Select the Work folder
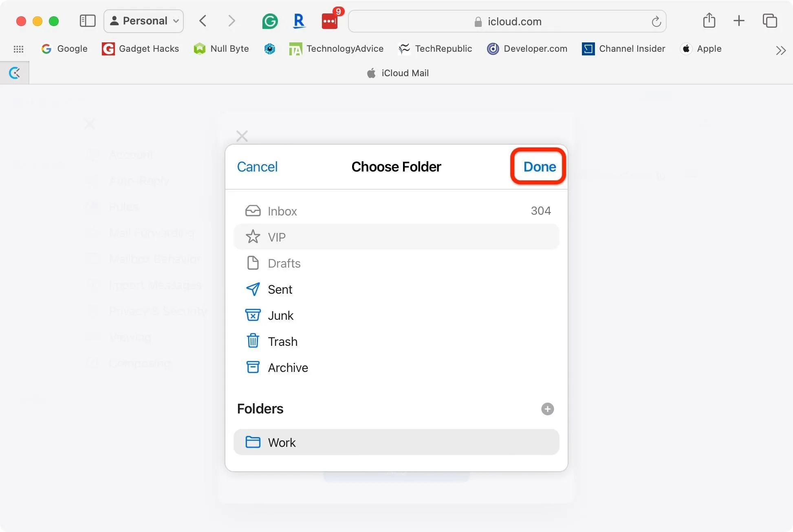793x532 pixels. pos(396,442)
